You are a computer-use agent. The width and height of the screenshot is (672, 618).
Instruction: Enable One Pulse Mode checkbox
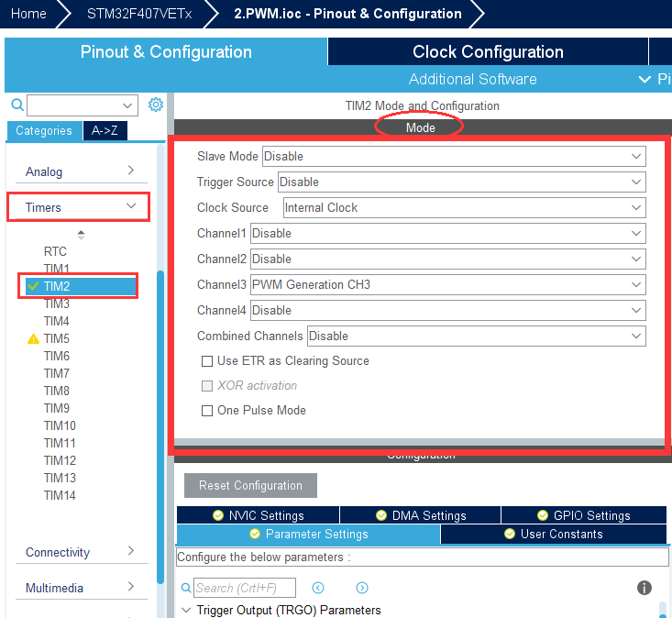point(207,411)
